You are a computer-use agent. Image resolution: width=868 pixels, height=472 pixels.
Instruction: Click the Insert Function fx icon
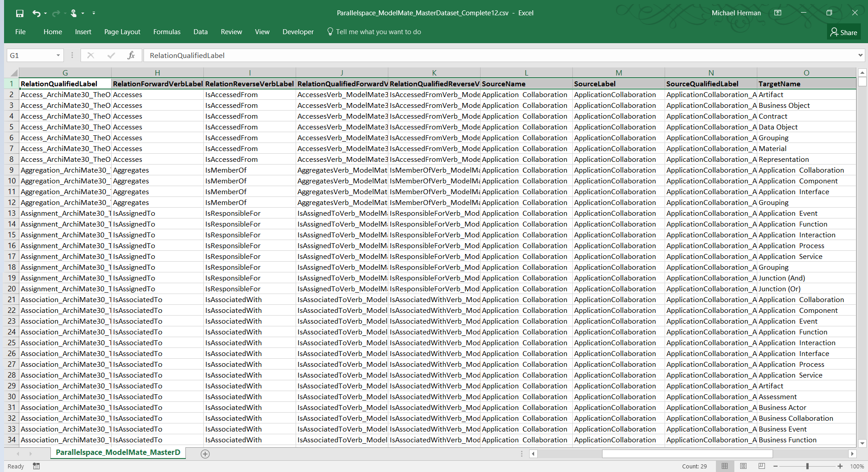131,55
